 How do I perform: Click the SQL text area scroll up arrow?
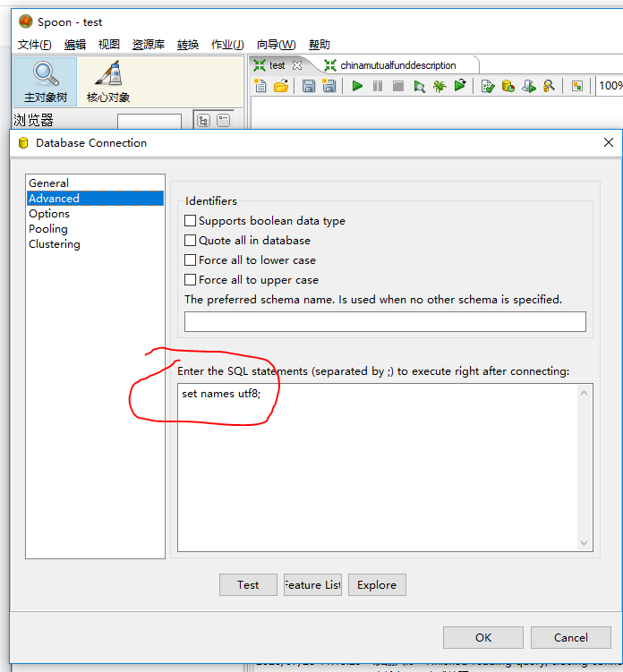point(584,393)
